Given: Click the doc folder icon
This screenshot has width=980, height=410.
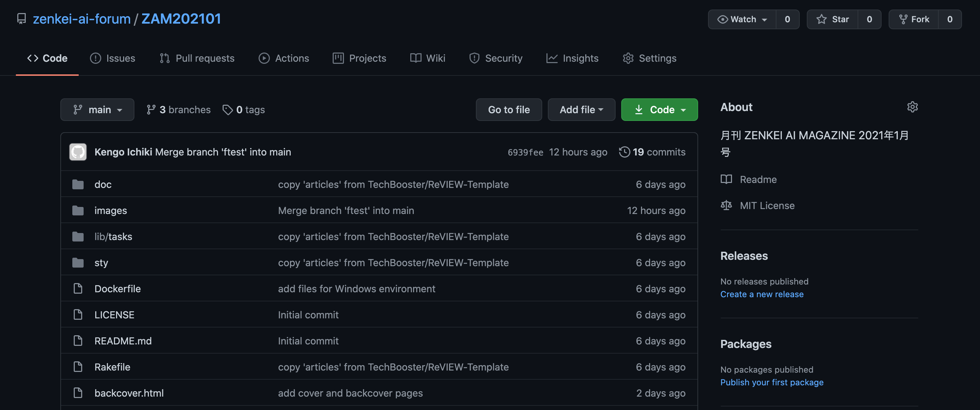Looking at the screenshot, I should pyautogui.click(x=78, y=184).
